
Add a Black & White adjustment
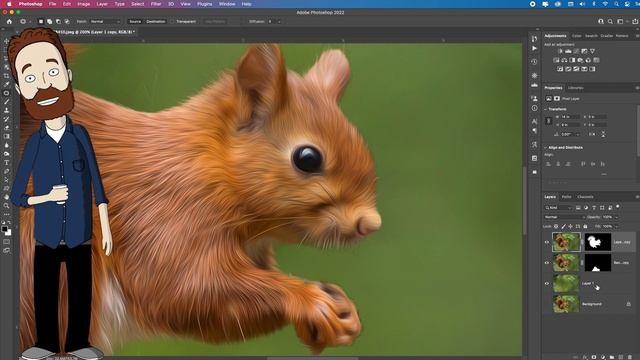pyautogui.click(x=572, y=60)
